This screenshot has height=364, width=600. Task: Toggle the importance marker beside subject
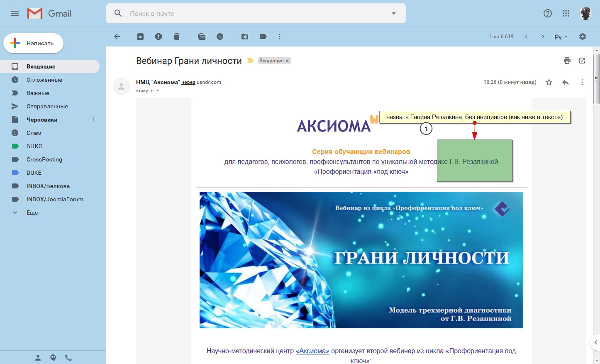[x=250, y=61]
